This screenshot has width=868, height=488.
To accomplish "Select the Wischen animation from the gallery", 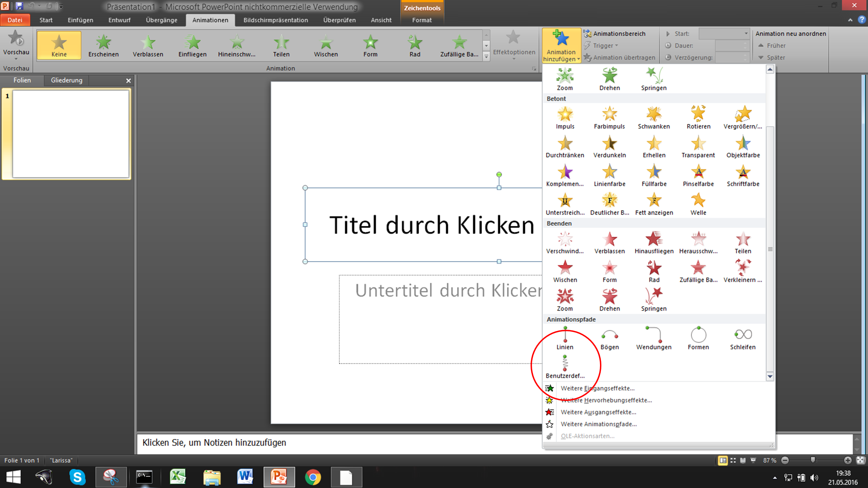I will pyautogui.click(x=325, y=44).
